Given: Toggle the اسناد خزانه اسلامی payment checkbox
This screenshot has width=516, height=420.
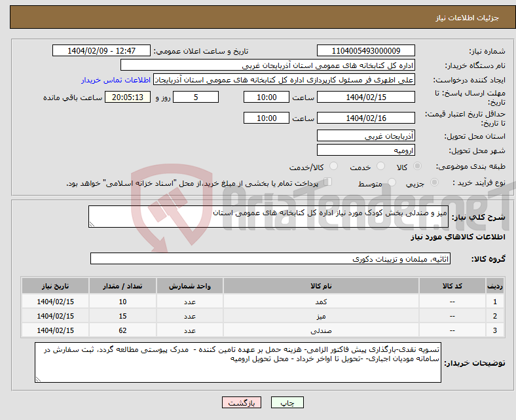Looking at the screenshot, I should tap(328, 182).
